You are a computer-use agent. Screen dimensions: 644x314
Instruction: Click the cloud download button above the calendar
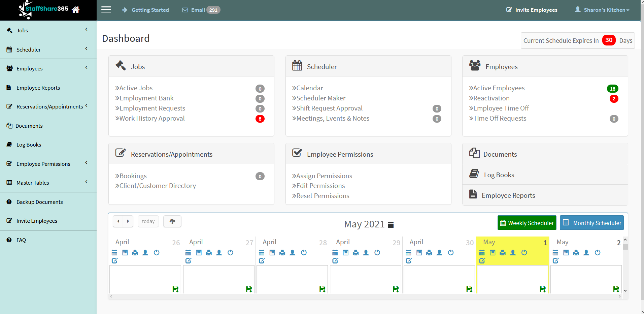coord(172,221)
